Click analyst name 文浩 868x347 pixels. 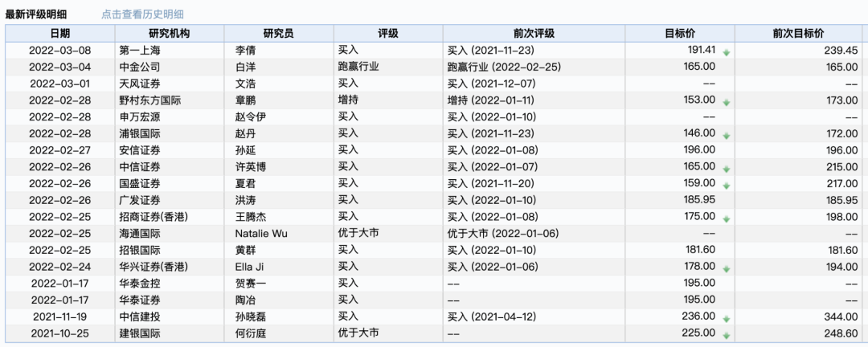tap(245, 84)
